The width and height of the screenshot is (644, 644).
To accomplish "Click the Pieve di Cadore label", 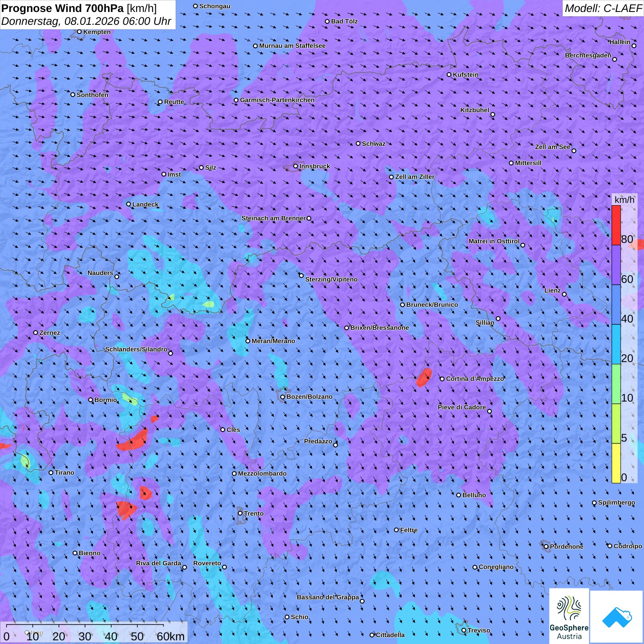I will [x=462, y=407].
